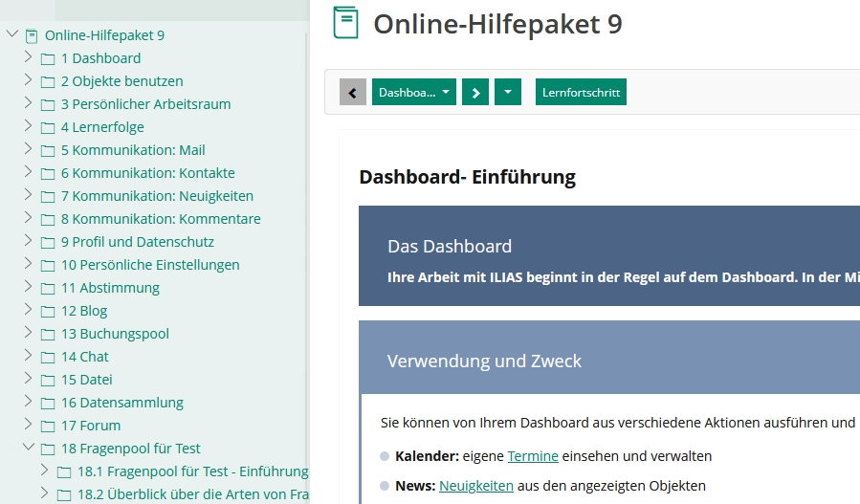This screenshot has width=860, height=504.
Task: Open the Dashboa... chapter dropdown
Action: pyautogui.click(x=413, y=93)
